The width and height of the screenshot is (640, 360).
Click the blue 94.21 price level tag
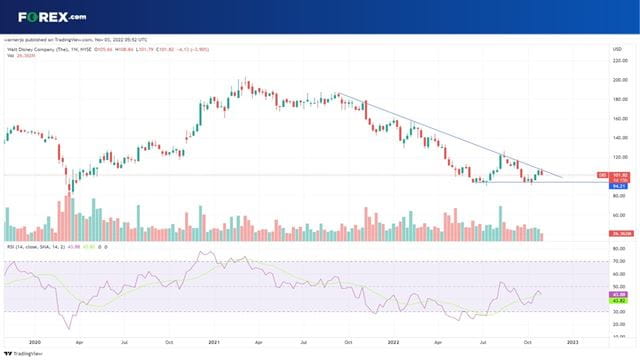coord(619,186)
